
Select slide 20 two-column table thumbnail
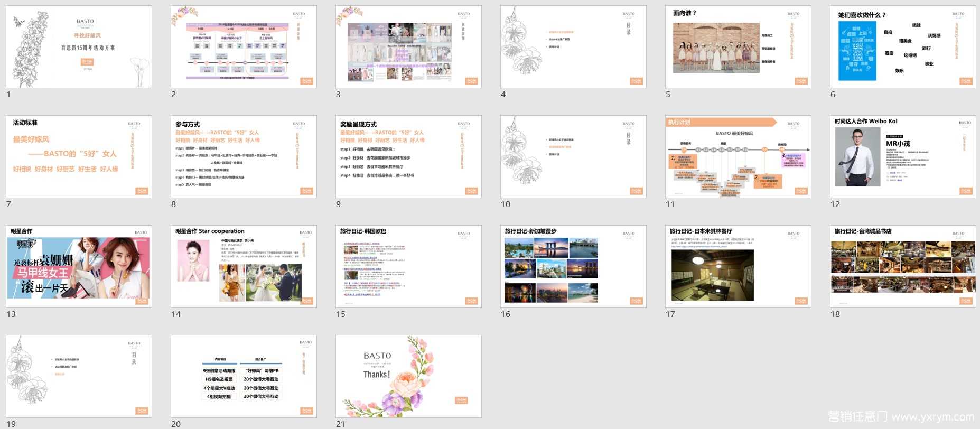click(x=244, y=376)
